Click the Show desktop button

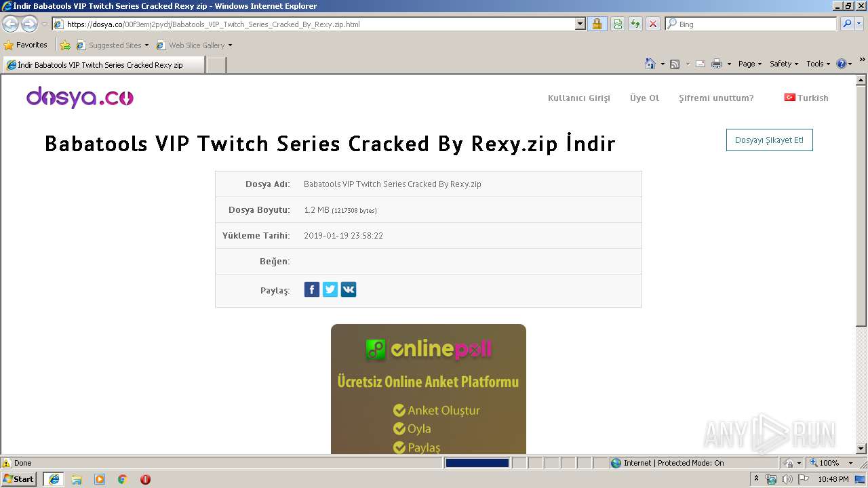pos(861,479)
